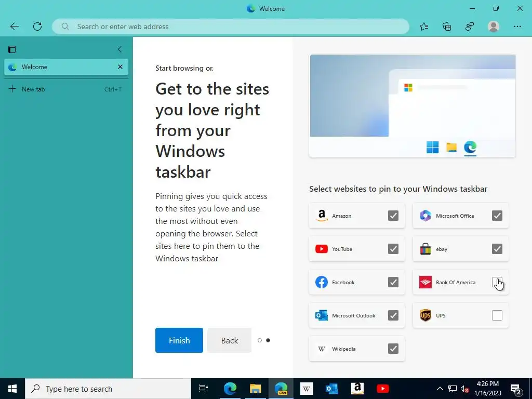Viewport: 532px width, 399px height.
Task: Uncheck the Facebook checkbox
Action: click(393, 282)
